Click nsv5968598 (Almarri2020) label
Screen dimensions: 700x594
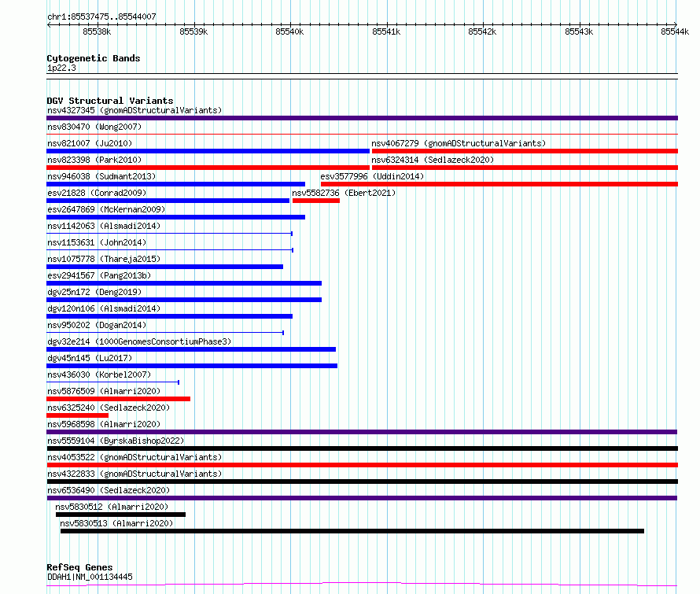pyautogui.click(x=104, y=424)
